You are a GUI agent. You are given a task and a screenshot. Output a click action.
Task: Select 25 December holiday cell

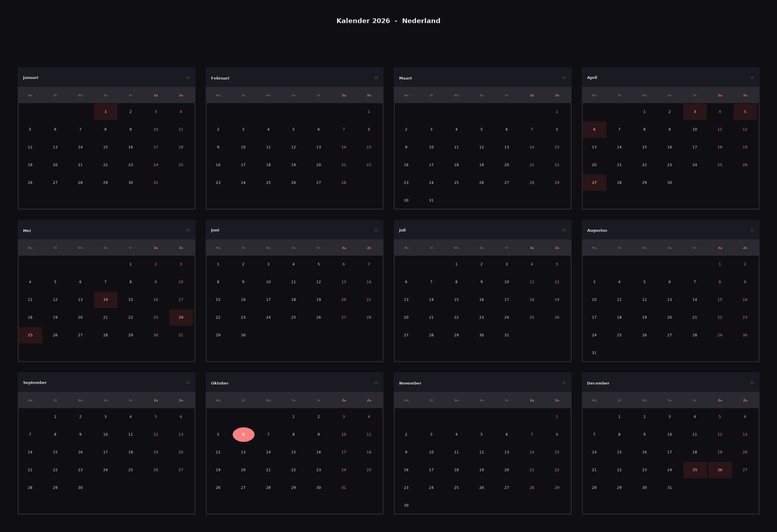pyautogui.click(x=695, y=470)
